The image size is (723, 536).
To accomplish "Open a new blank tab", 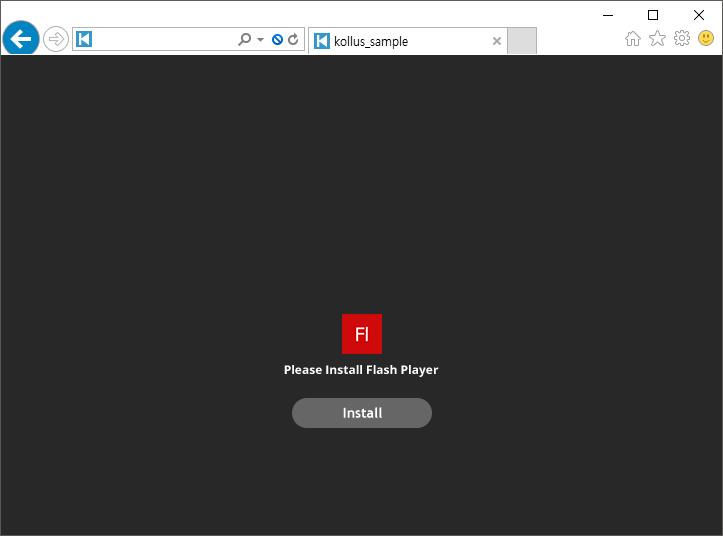I will (522, 41).
